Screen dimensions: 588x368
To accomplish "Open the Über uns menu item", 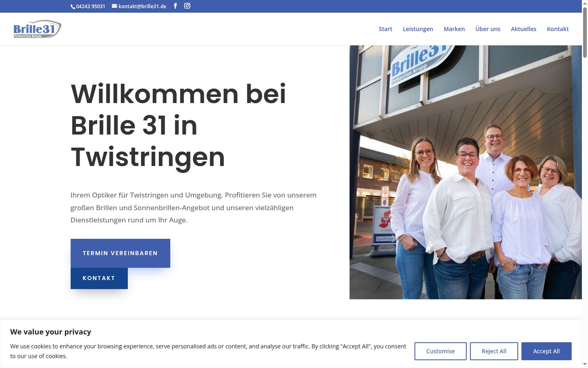I will [x=488, y=29].
